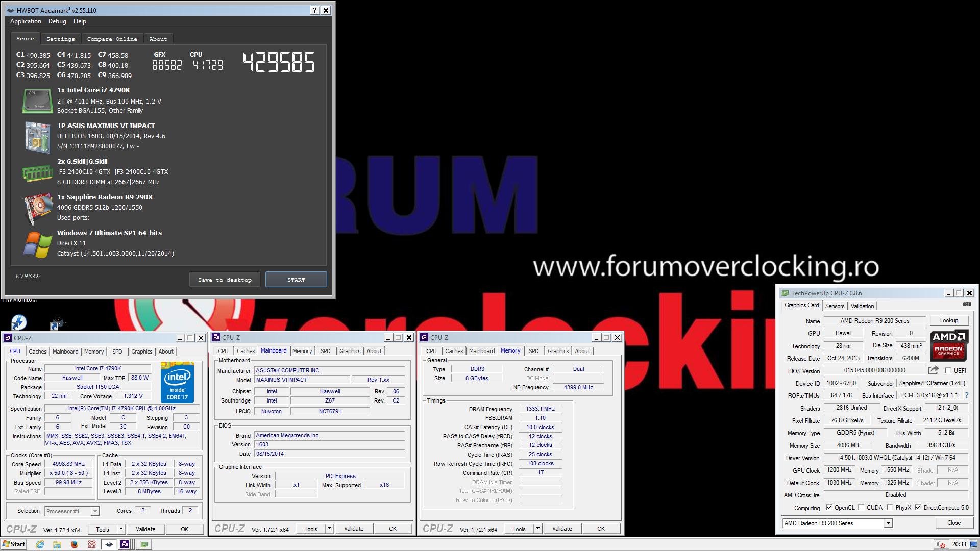The width and height of the screenshot is (980, 551).
Task: Click the RAM stick icon beside G.Skill
Action: pos(37,173)
